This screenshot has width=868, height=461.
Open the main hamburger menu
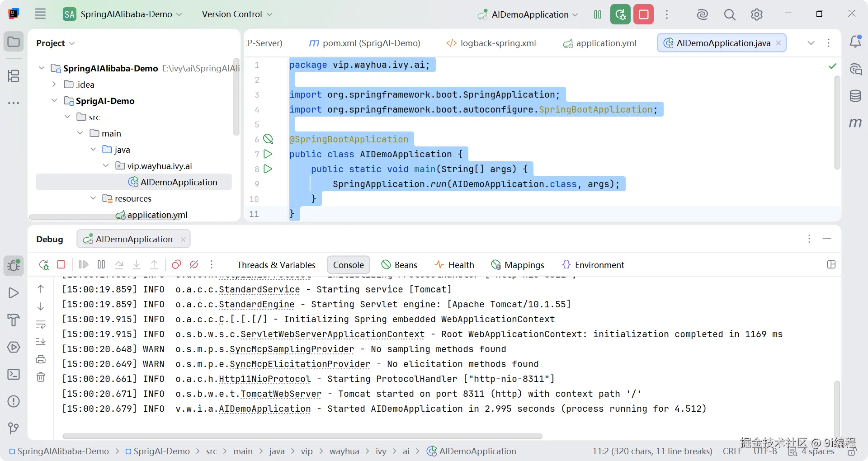tap(40, 14)
